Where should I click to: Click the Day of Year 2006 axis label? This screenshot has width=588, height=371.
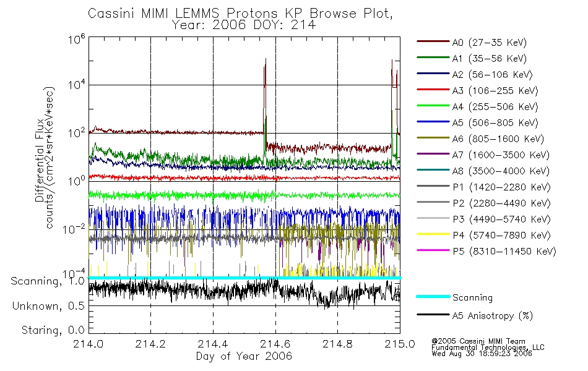[x=244, y=356]
